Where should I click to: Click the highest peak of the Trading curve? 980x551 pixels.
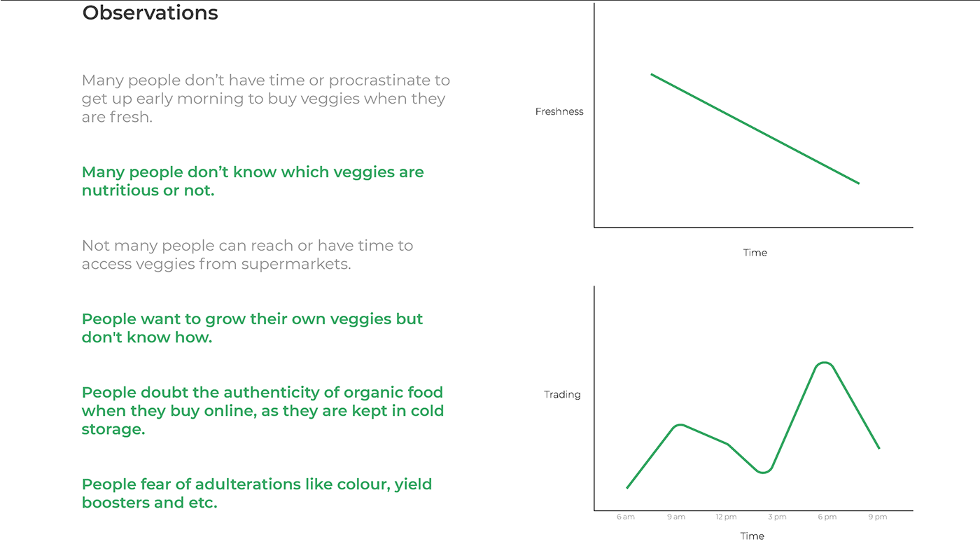point(824,363)
